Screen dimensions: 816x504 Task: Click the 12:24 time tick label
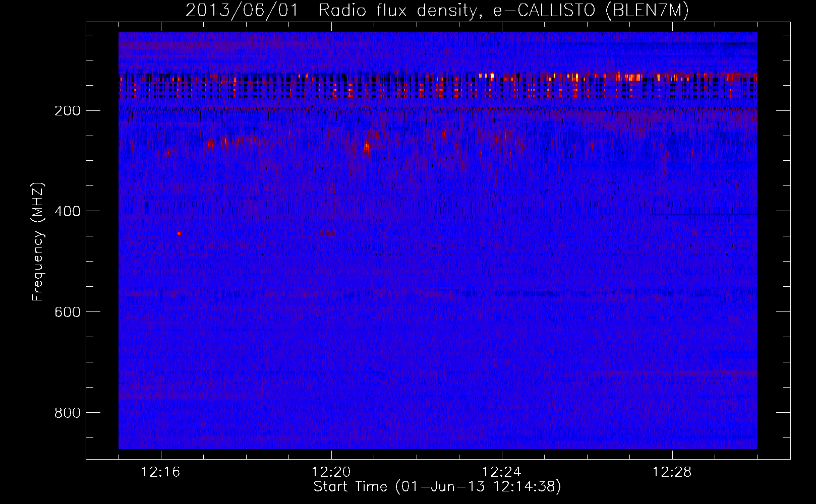tap(502, 472)
